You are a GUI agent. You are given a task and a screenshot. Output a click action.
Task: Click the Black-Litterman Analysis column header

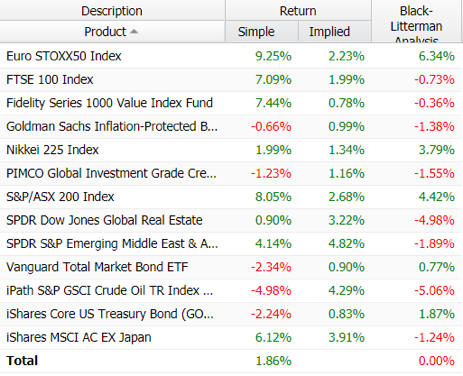417,21
